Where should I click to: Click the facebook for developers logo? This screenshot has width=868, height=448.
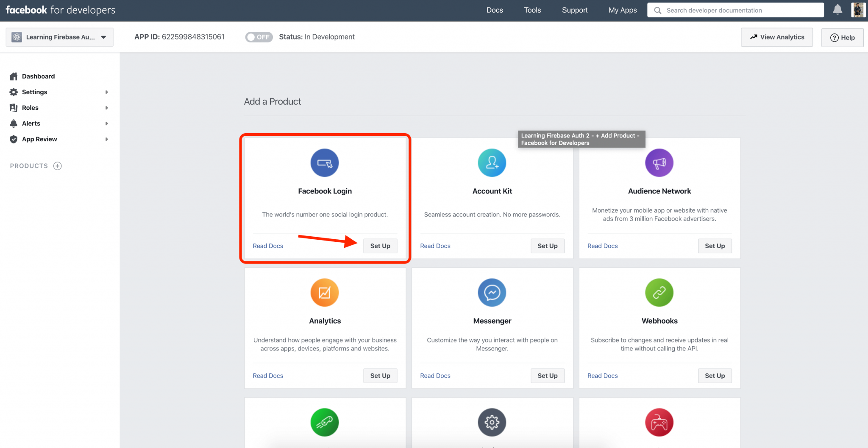click(x=60, y=10)
